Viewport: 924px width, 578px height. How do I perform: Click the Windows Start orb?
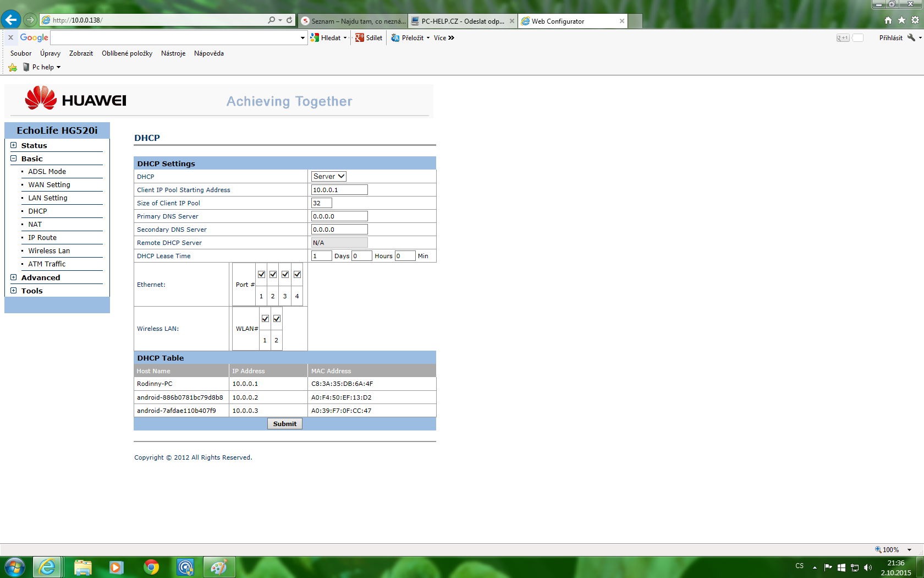pyautogui.click(x=14, y=567)
